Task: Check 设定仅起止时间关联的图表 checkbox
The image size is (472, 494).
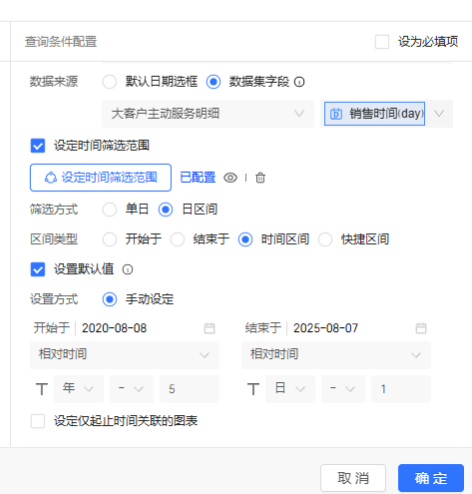Action: click(x=38, y=421)
